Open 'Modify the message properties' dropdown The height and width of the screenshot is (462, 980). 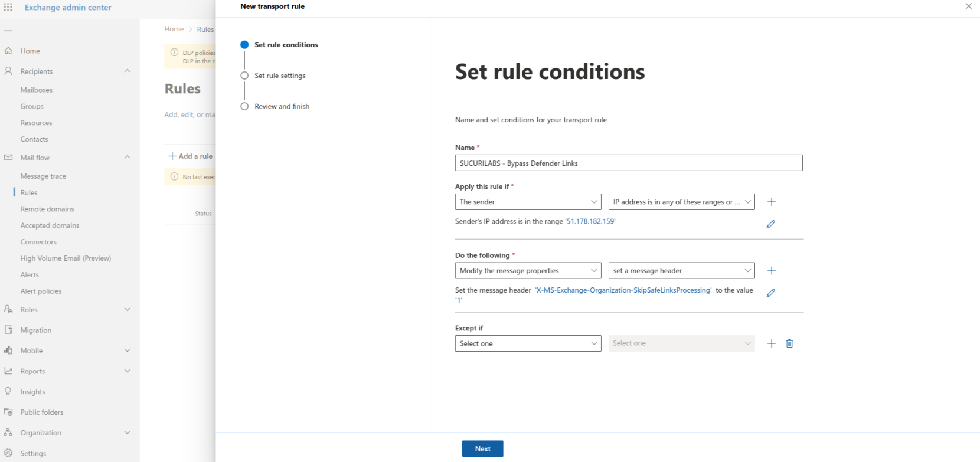[528, 270]
